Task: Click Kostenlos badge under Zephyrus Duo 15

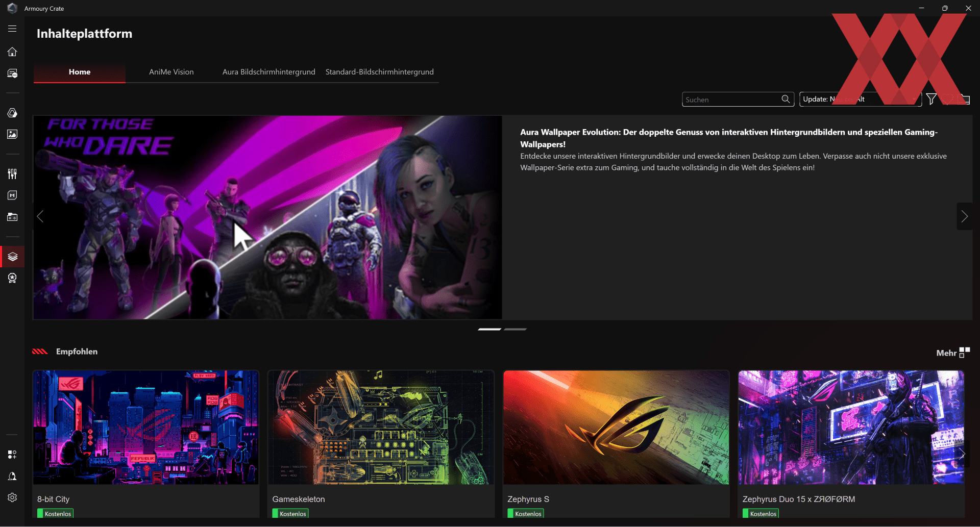Action: 761,514
